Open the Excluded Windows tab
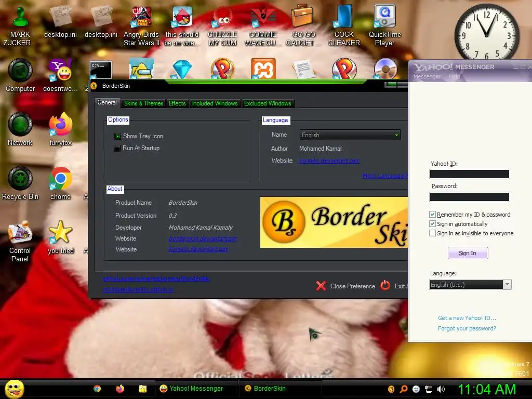This screenshot has width=532, height=399. [x=268, y=103]
